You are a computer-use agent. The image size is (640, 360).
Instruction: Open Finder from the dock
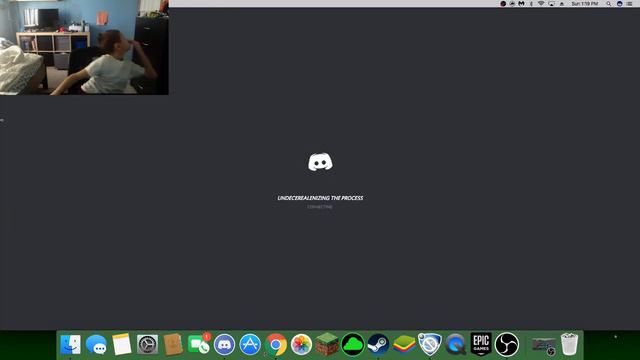[x=70, y=344]
